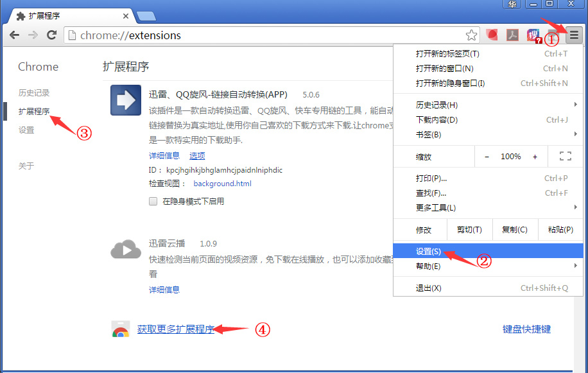The width and height of the screenshot is (588, 373).
Task: Open 历史记录 in left sidebar
Action: (x=34, y=93)
